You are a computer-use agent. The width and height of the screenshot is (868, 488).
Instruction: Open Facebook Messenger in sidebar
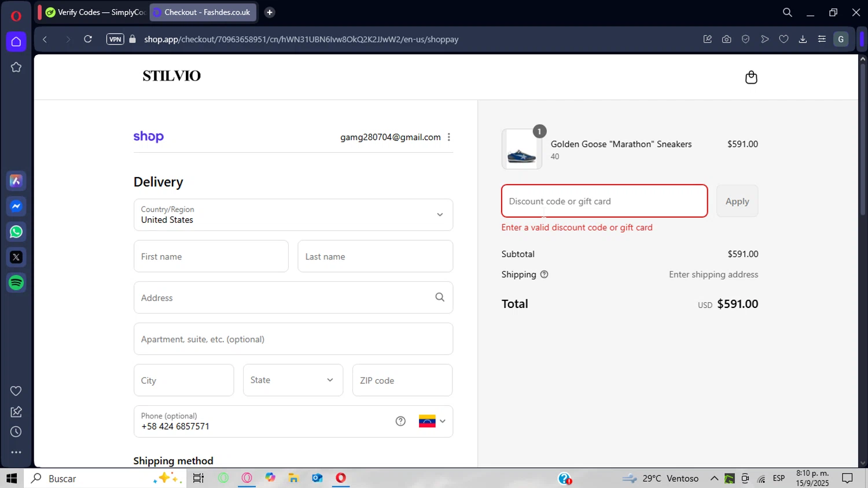[16, 207]
